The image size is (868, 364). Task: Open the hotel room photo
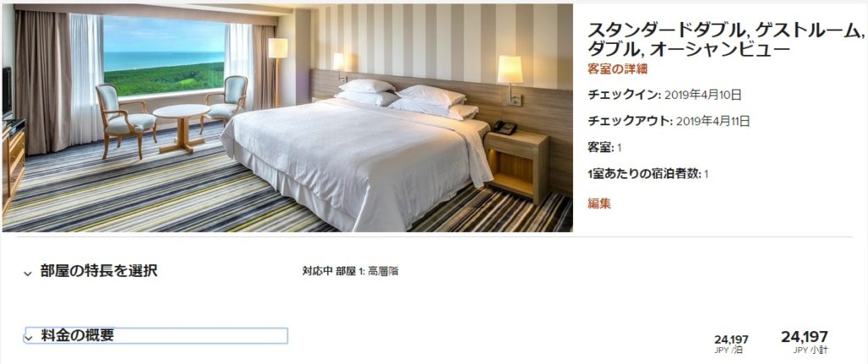287,118
